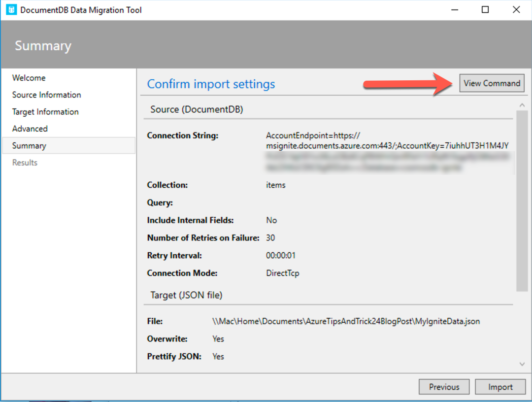This screenshot has height=402, width=532.
Task: Navigate to Target Information step
Action: 45,112
